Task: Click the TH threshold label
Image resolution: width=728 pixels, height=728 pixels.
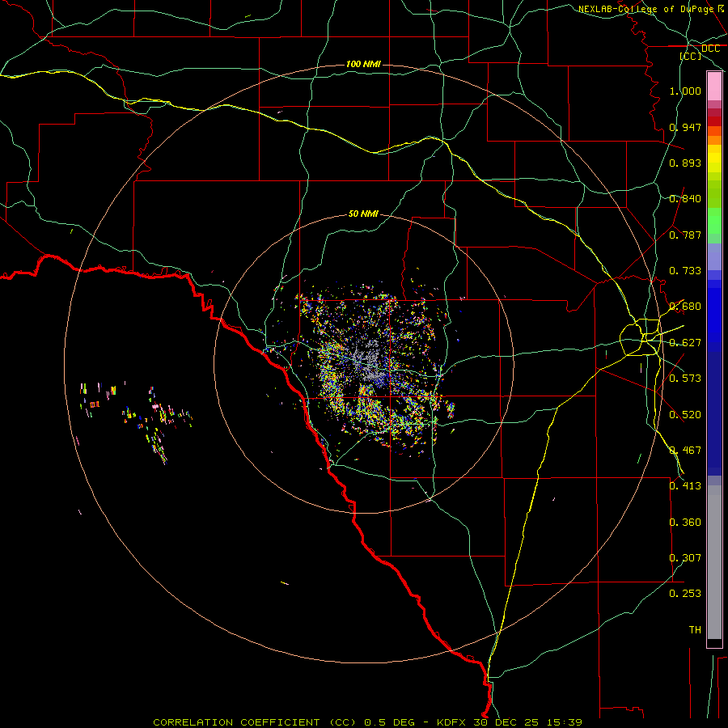Action: pos(695,630)
